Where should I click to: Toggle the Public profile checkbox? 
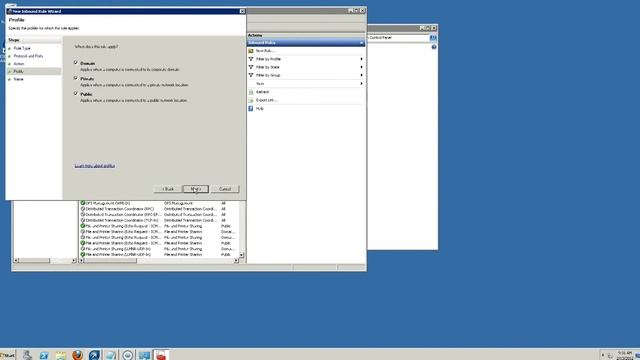point(76,93)
